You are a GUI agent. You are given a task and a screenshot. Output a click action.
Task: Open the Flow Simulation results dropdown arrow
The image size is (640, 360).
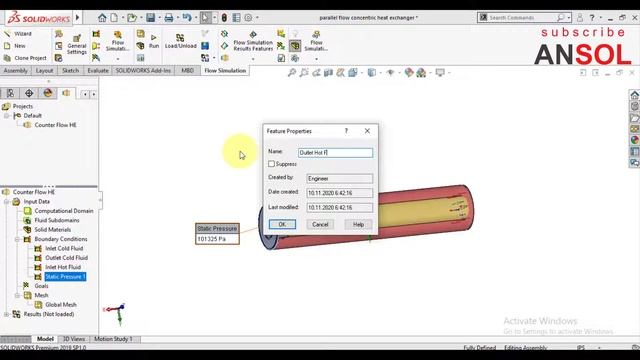click(253, 59)
